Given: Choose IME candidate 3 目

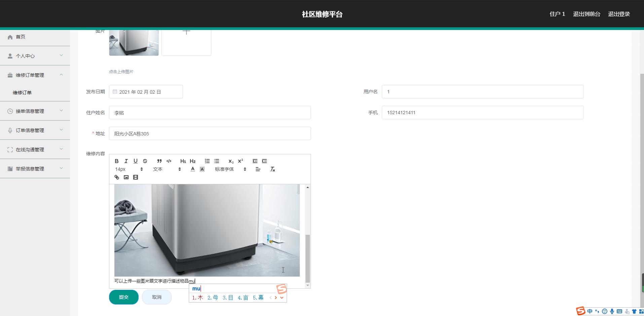Looking at the screenshot, I should pyautogui.click(x=228, y=297).
